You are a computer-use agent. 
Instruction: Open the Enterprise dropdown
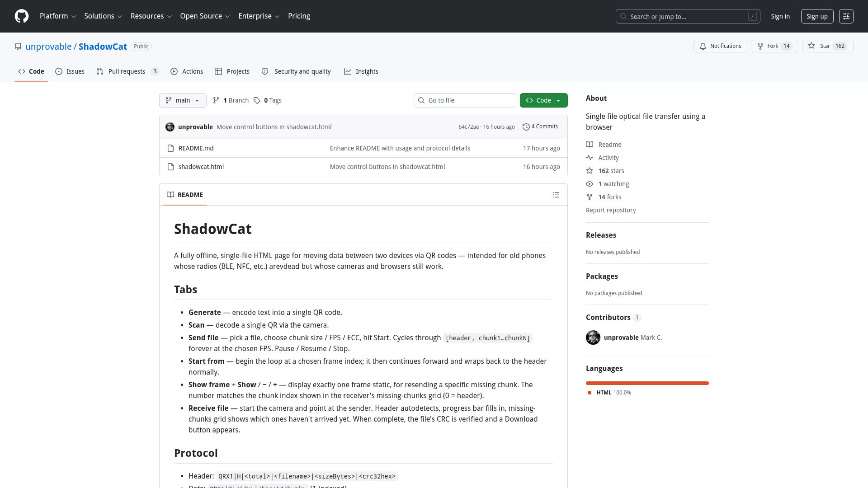259,16
